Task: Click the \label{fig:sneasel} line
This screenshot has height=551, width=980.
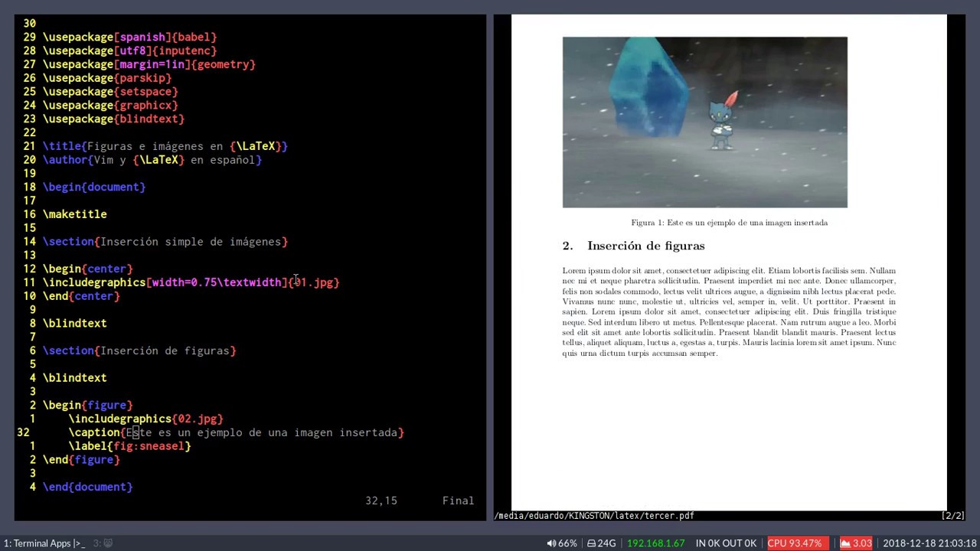Action: click(130, 446)
